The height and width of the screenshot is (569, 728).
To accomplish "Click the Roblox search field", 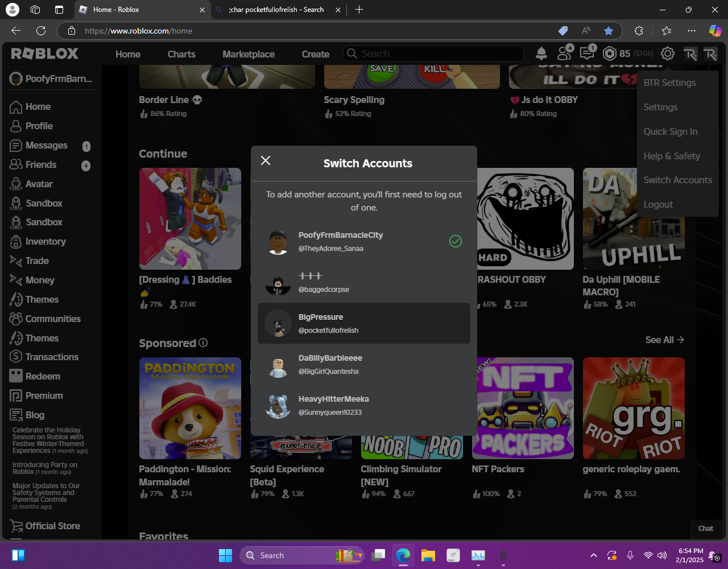I will 433,53.
